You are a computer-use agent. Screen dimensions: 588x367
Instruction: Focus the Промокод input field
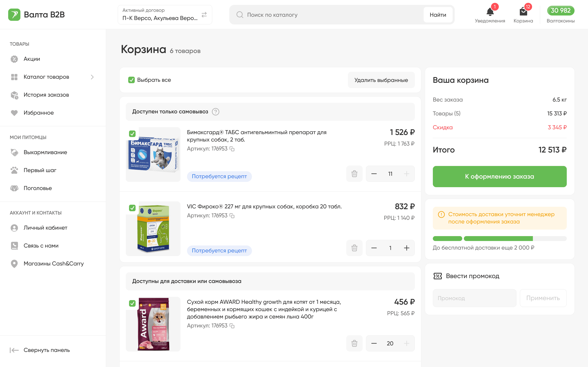click(474, 298)
